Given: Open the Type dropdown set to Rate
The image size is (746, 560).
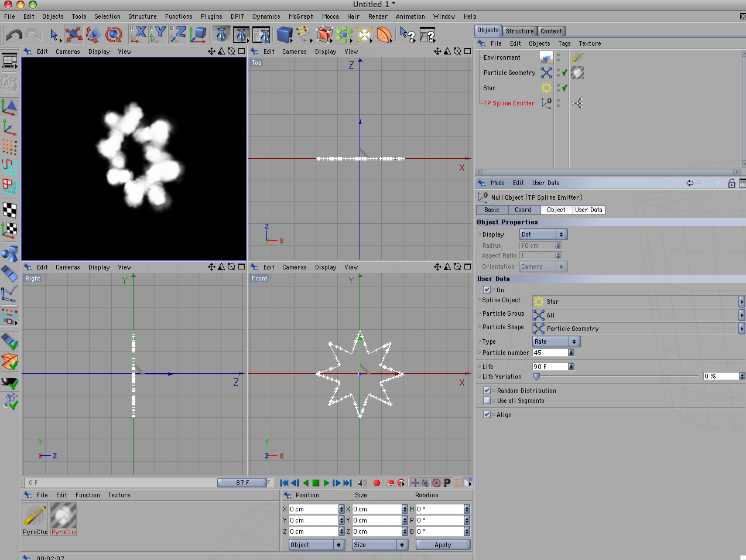Looking at the screenshot, I should 556,342.
